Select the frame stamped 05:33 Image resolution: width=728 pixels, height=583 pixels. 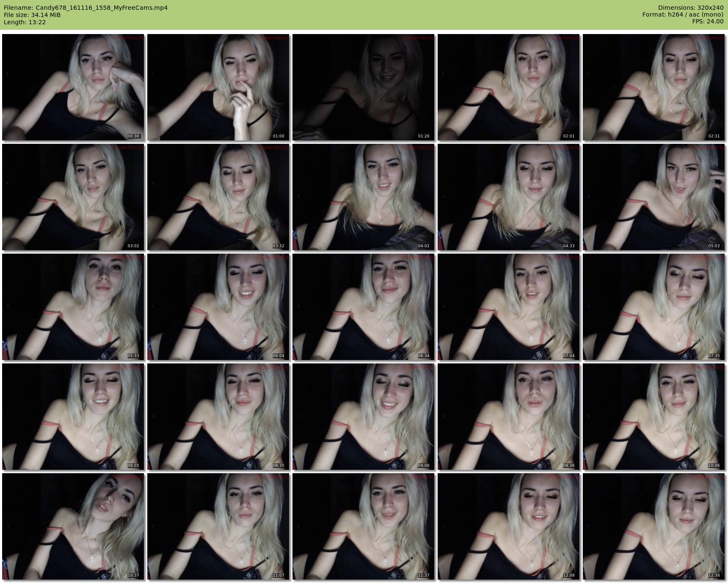73,307
